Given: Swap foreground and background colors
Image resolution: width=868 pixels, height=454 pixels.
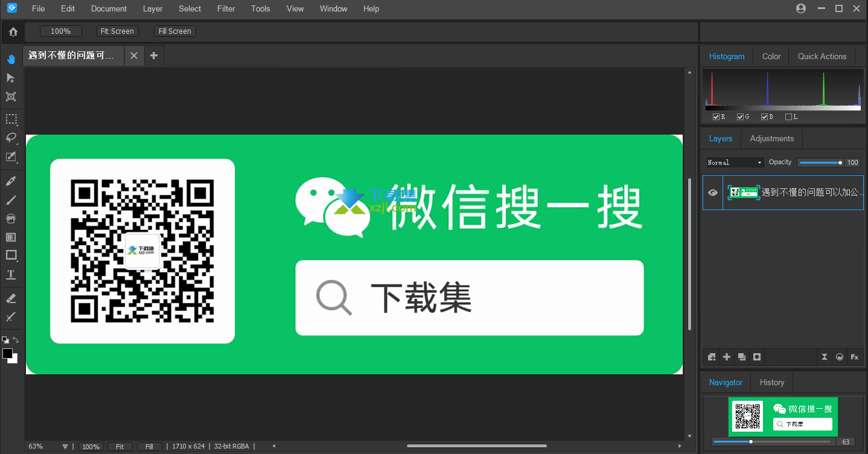Looking at the screenshot, I should click(x=16, y=340).
